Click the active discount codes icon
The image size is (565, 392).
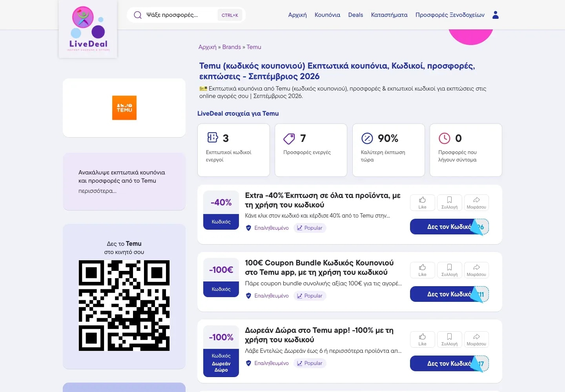click(213, 138)
